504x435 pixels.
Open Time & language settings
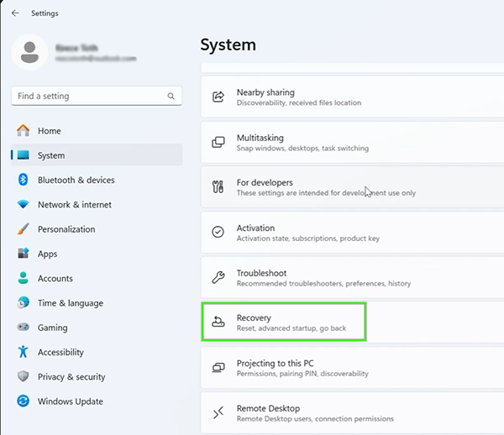click(x=97, y=302)
